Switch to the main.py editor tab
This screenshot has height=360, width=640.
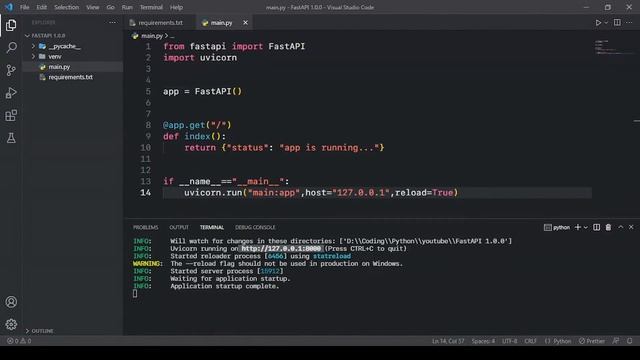tap(221, 23)
